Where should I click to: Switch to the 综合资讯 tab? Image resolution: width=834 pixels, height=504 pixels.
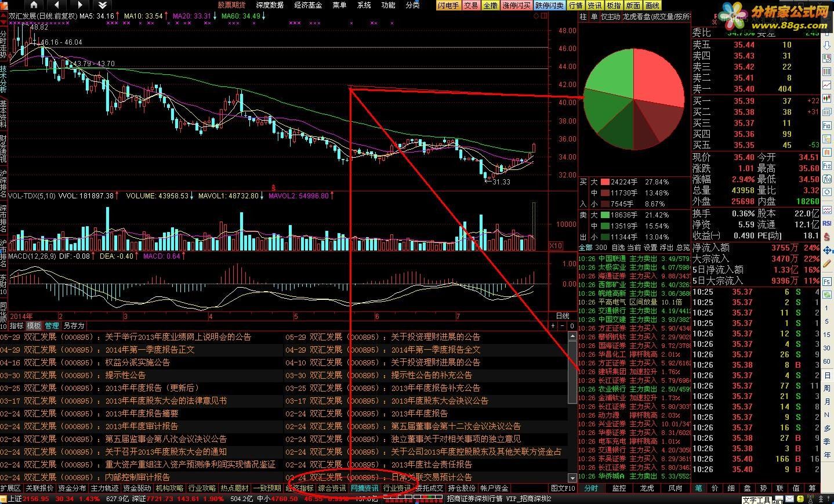[332, 488]
